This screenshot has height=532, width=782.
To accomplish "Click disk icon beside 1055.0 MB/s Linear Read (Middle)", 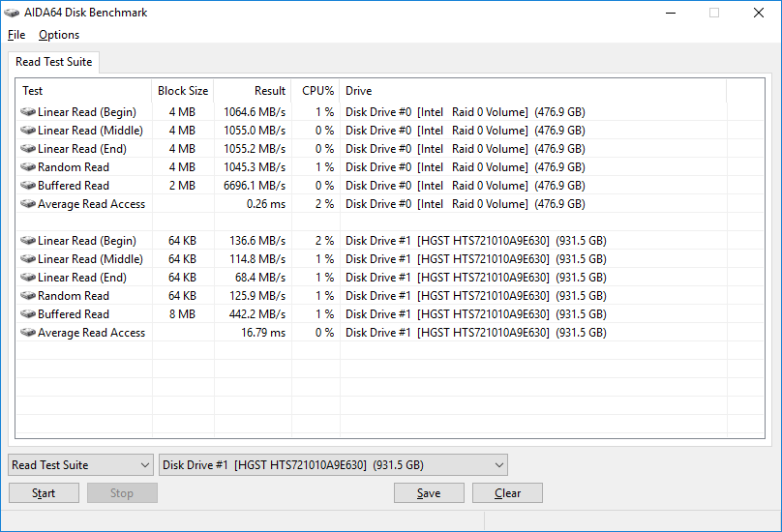I will tap(28, 131).
